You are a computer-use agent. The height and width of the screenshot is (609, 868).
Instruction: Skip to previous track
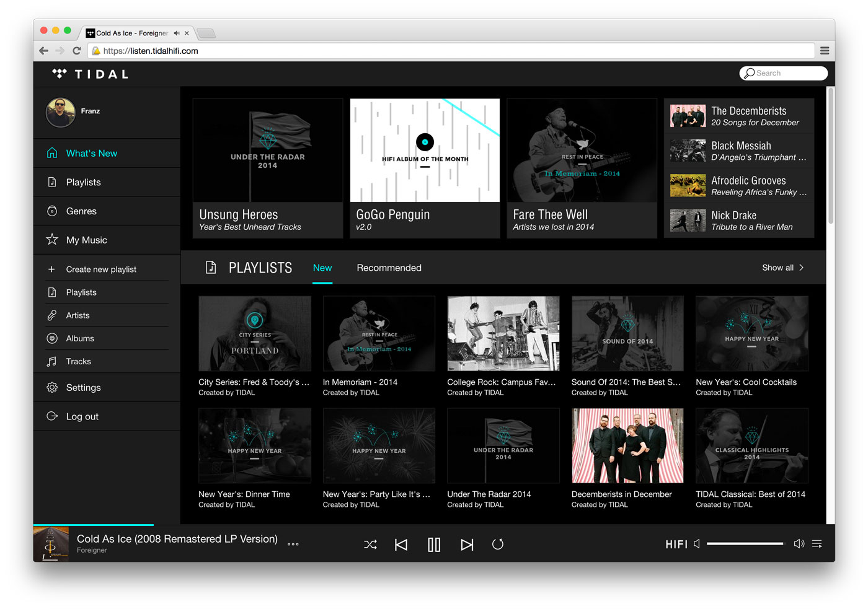[x=401, y=545]
